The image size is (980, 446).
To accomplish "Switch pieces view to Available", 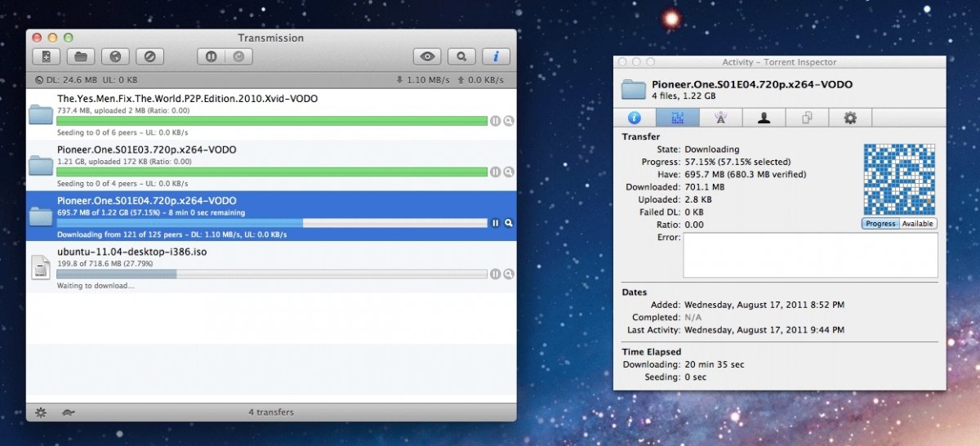I will (918, 224).
